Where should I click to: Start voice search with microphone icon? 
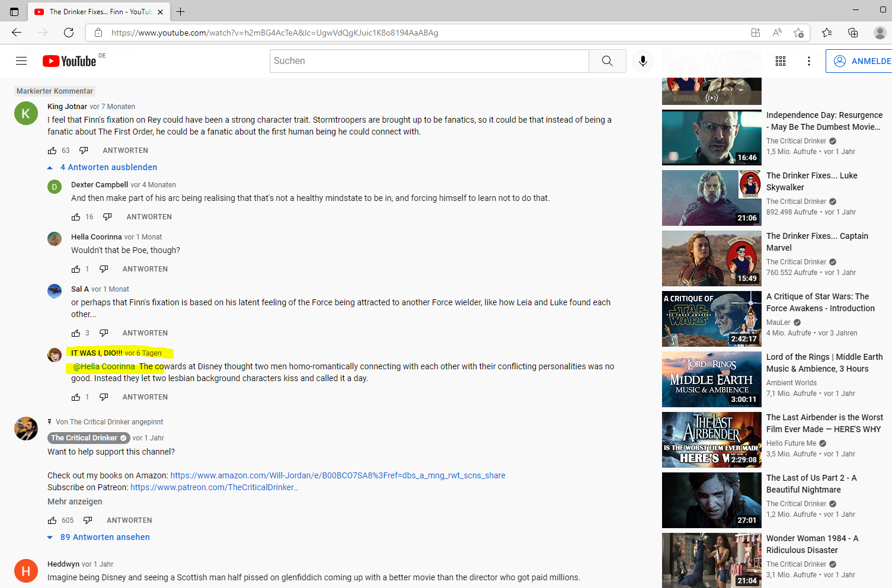click(x=643, y=61)
